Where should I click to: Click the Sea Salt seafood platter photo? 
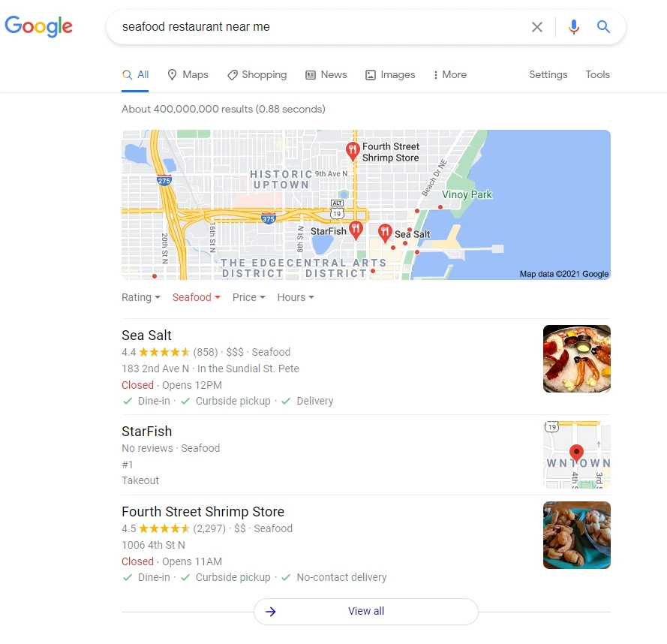576,359
